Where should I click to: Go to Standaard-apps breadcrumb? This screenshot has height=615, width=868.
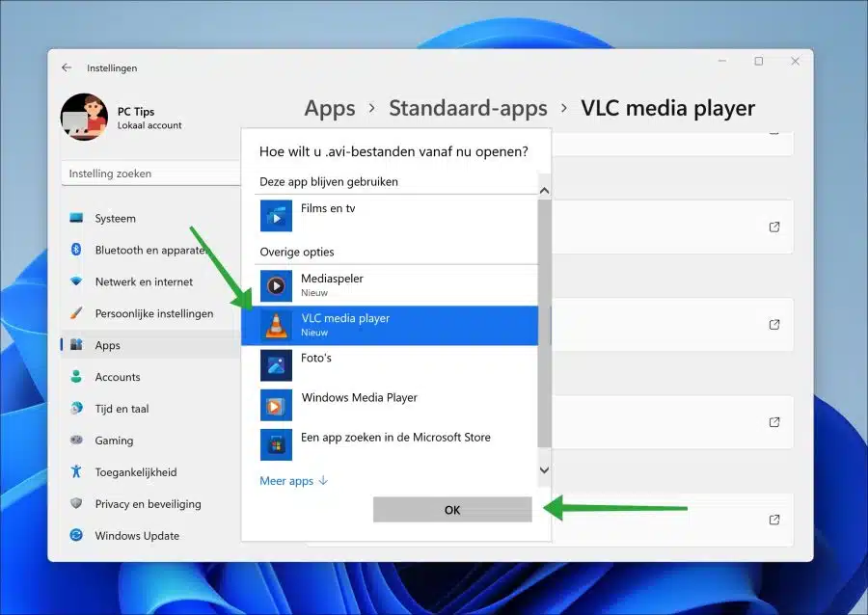[x=468, y=108]
